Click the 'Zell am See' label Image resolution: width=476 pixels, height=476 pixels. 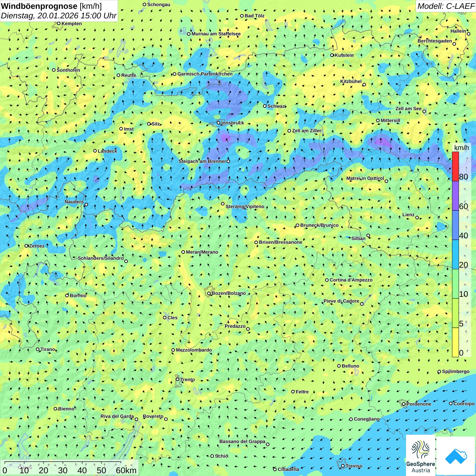[x=408, y=108]
